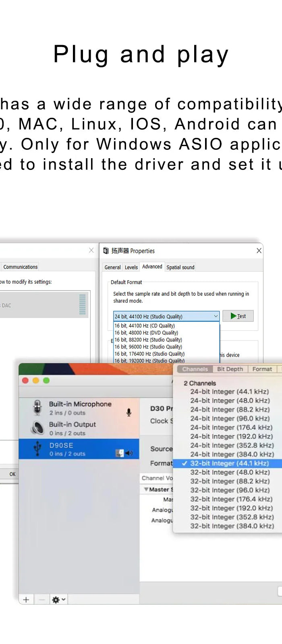The image size is (282, 644).
Task: Choose 16 bit, 48000 Hz (DVD Quality)
Action: (146, 333)
